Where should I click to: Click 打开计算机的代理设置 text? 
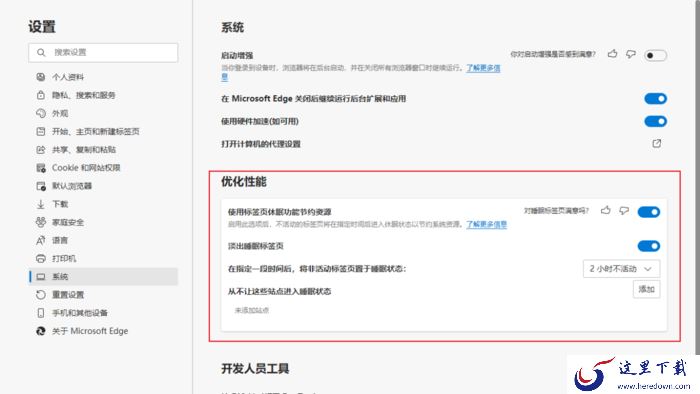261,144
